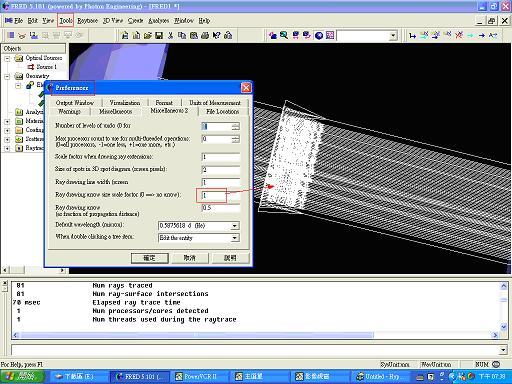The image size is (512, 384).
Task: Click the ray drawing arrow size scale field
Action: tap(221, 195)
